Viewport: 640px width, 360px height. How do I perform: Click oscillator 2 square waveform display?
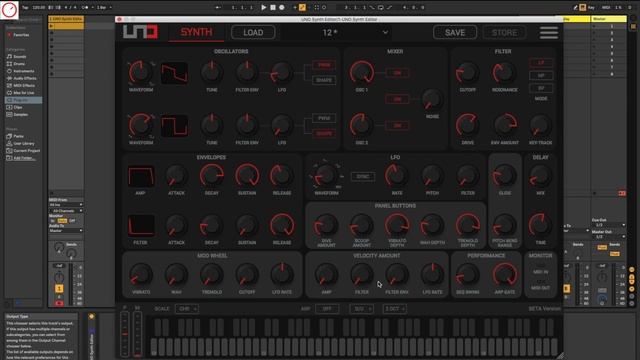point(174,126)
